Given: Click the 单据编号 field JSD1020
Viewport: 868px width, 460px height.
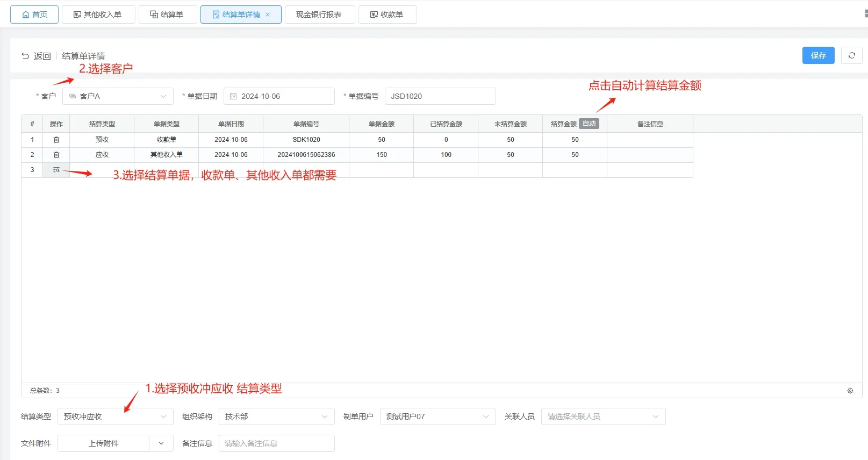Looking at the screenshot, I should pos(440,96).
